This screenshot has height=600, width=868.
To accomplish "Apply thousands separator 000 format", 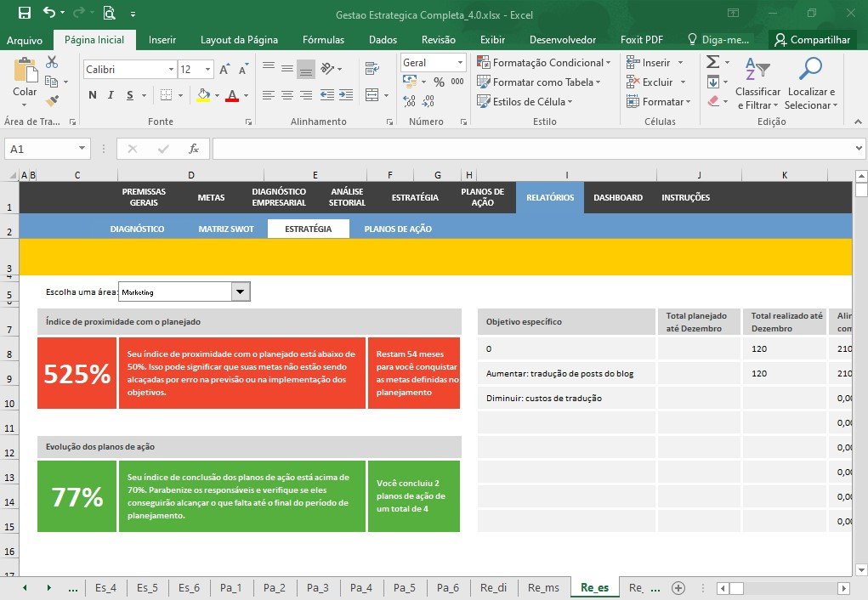I will pyautogui.click(x=457, y=82).
